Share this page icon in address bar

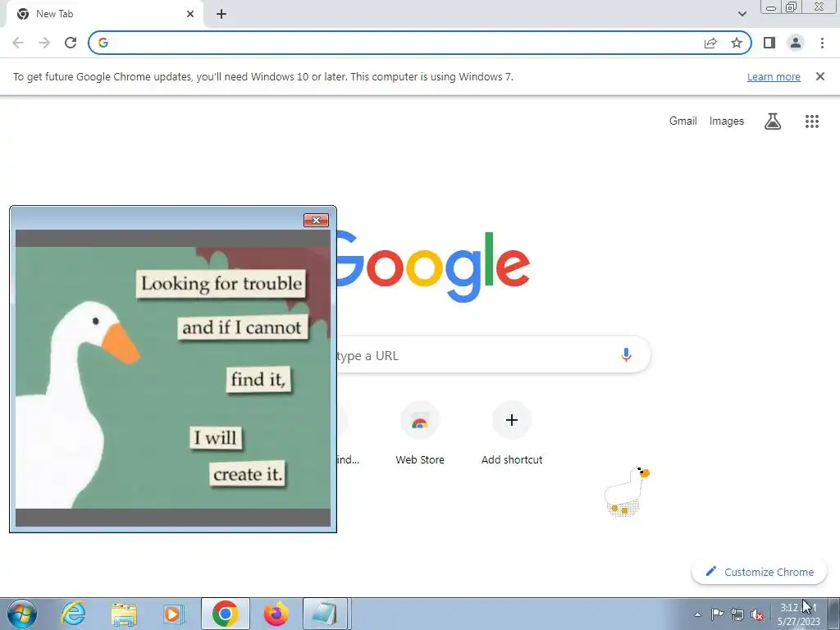coord(710,43)
